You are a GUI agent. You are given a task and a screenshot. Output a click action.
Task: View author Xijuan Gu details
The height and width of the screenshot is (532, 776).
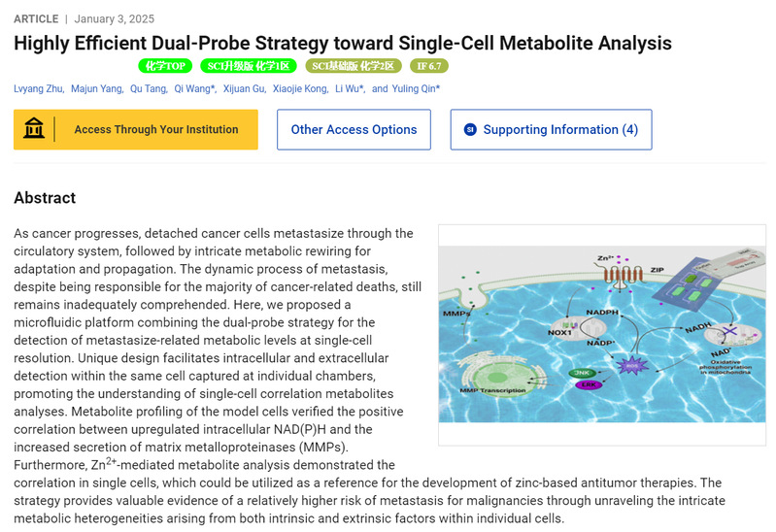click(x=244, y=88)
